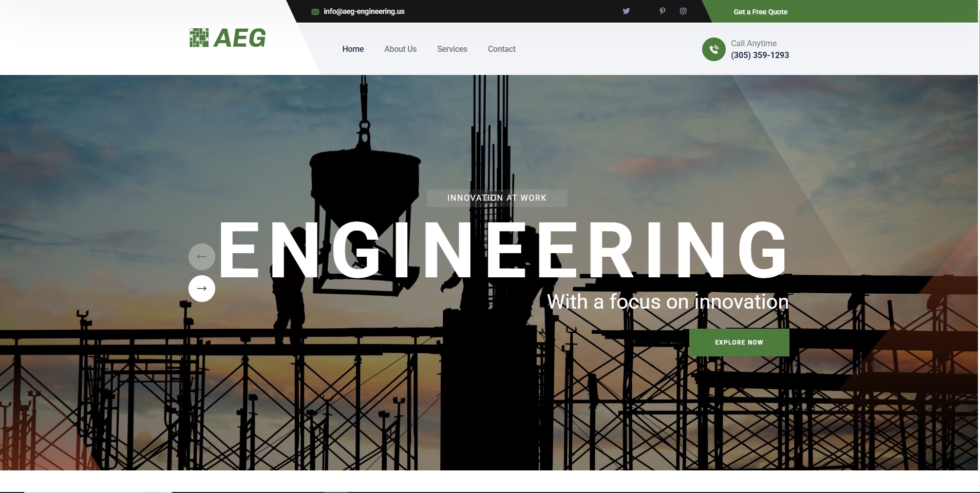
Task: Open the About Us page
Action: 400,49
